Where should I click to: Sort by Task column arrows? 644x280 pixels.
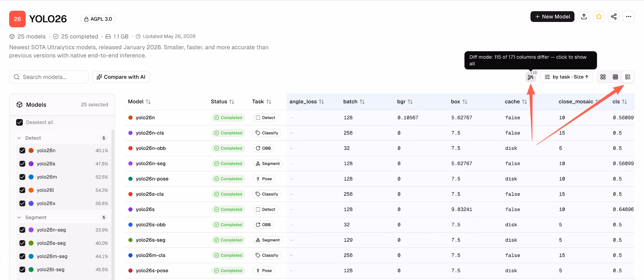tap(269, 102)
